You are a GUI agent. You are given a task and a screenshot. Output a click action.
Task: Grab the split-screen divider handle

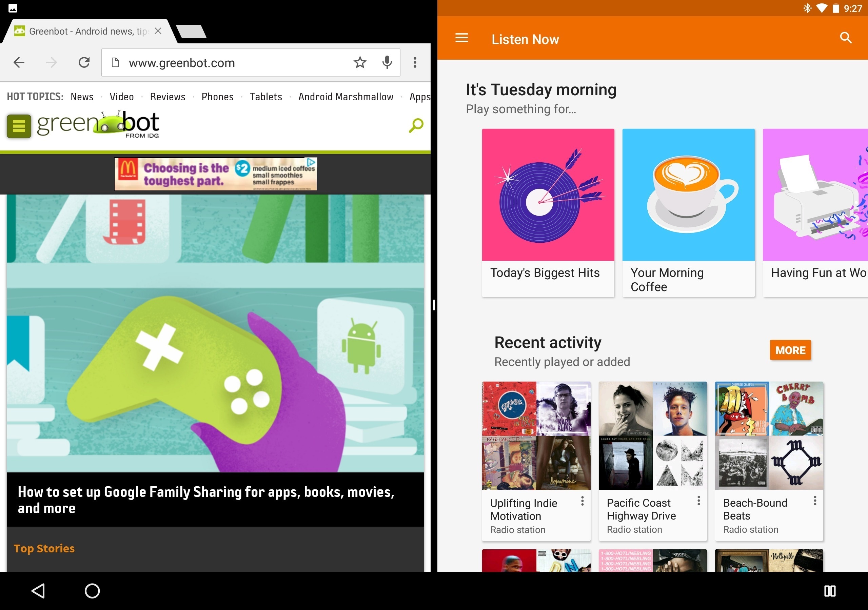[x=434, y=305]
